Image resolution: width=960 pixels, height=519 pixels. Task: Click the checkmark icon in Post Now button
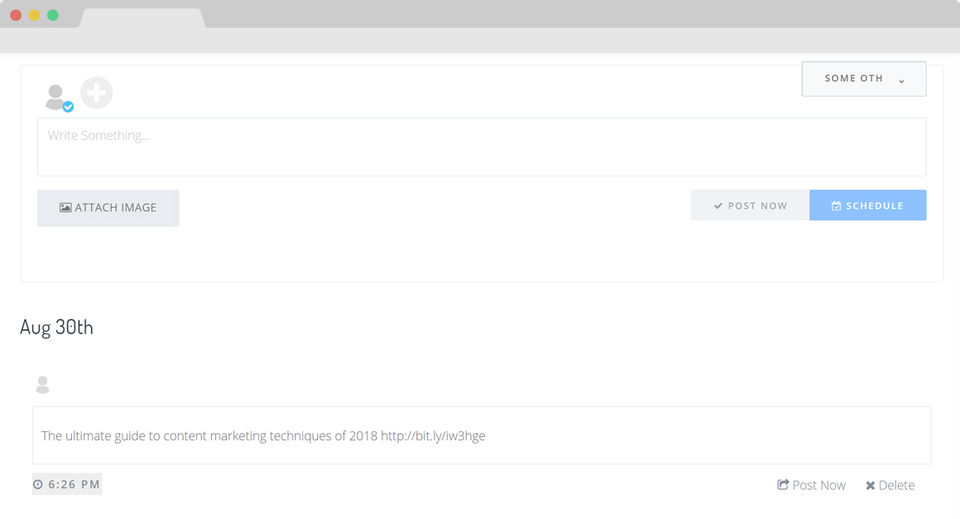[718, 206]
